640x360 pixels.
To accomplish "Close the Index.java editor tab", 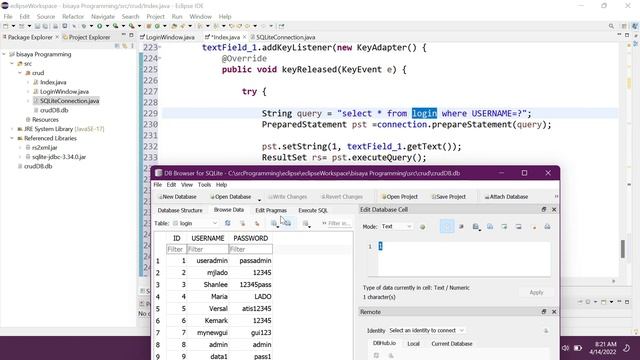I will [244, 37].
